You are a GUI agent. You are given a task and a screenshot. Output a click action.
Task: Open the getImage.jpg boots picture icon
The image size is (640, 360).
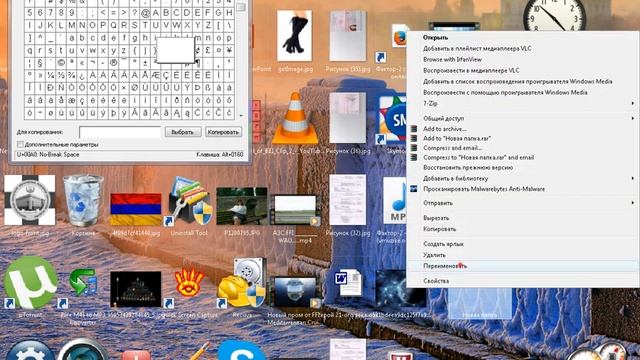point(294,36)
